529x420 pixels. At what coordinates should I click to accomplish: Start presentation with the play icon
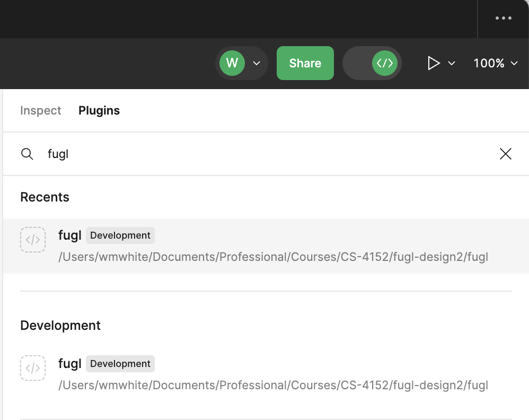point(434,63)
